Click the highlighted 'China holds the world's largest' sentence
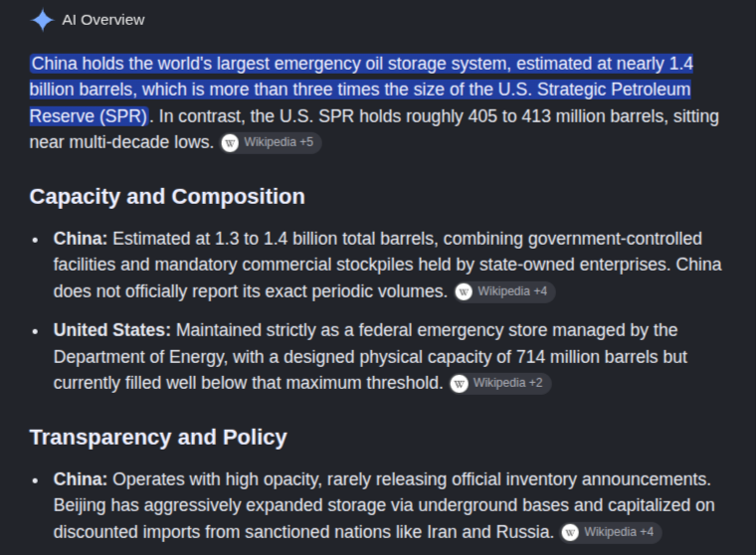Image resolution: width=756 pixels, height=555 pixels. tap(361, 90)
